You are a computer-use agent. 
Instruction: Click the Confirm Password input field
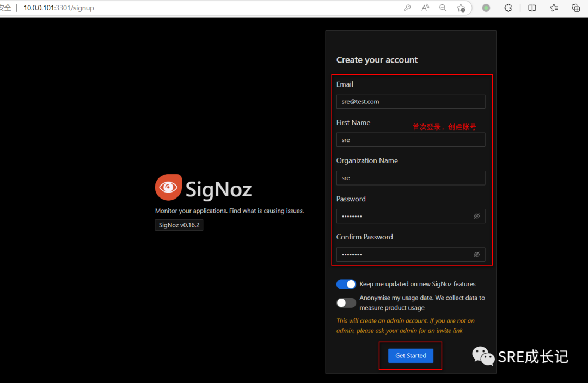point(411,254)
